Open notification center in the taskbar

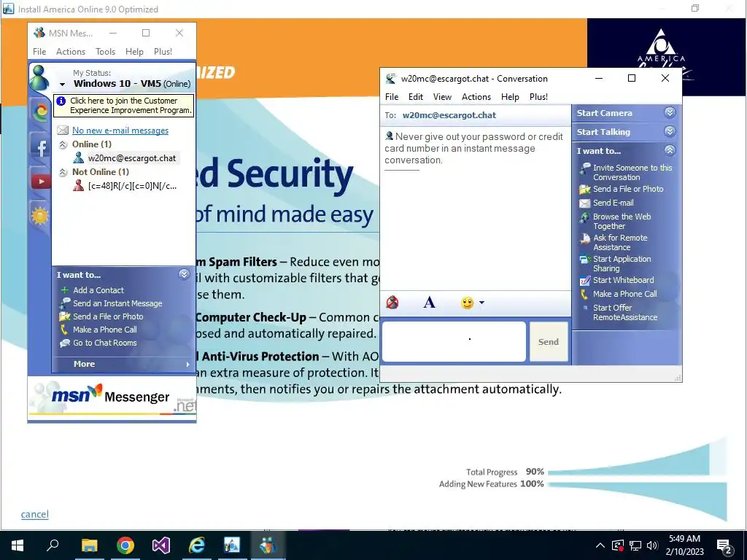point(724,545)
